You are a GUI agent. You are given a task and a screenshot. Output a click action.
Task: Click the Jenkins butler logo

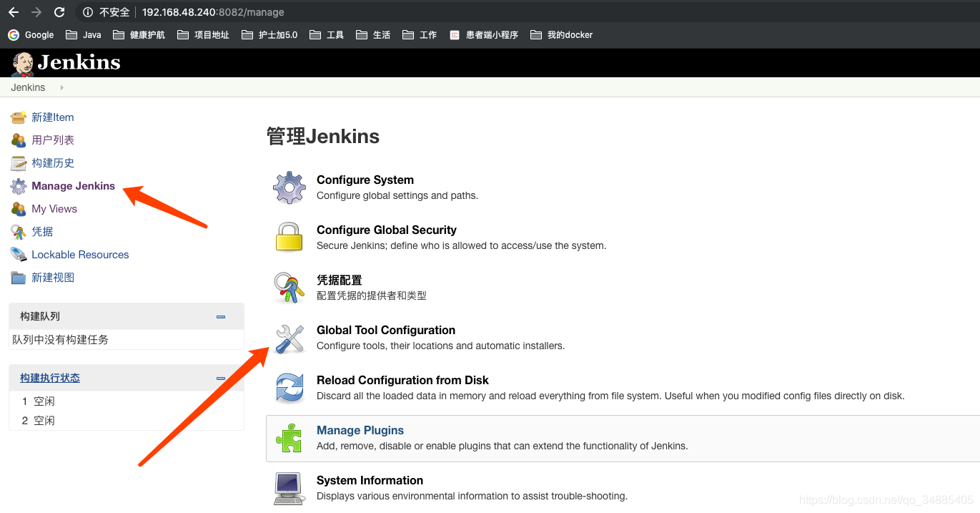[x=22, y=64]
